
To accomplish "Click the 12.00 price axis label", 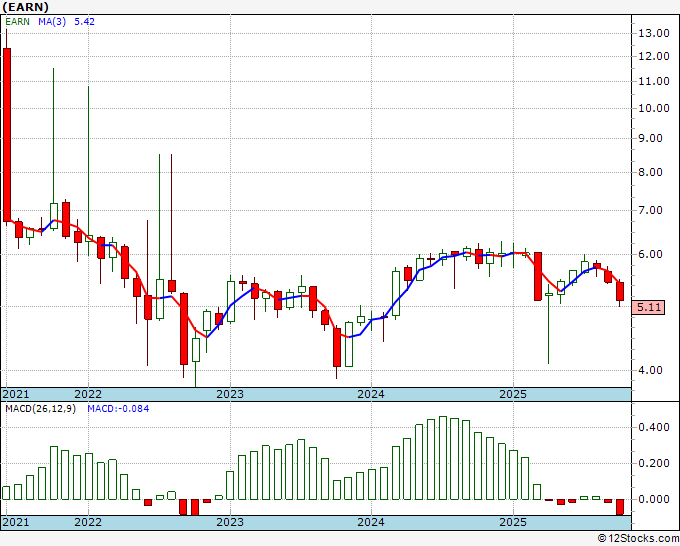I will pos(654,56).
